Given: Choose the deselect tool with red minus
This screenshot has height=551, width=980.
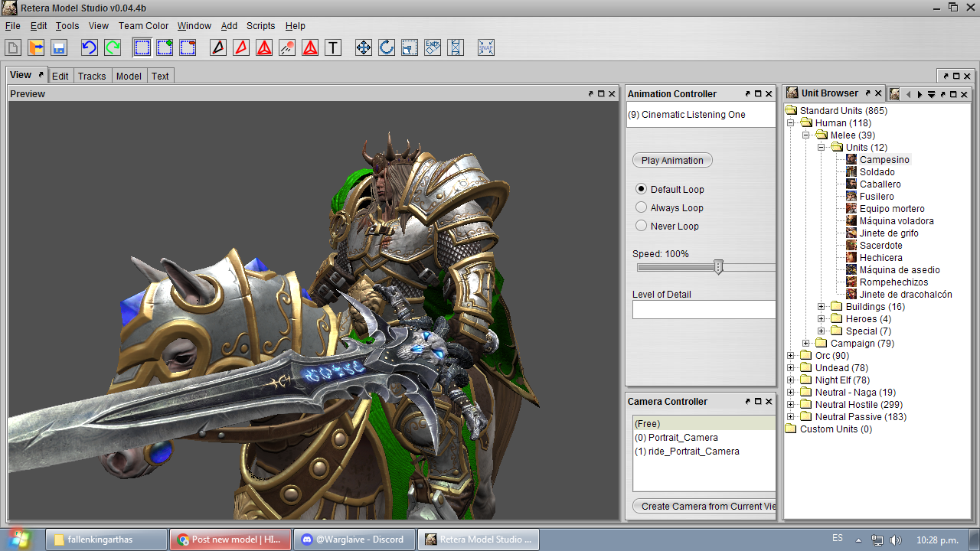Looking at the screenshot, I should pos(188,47).
